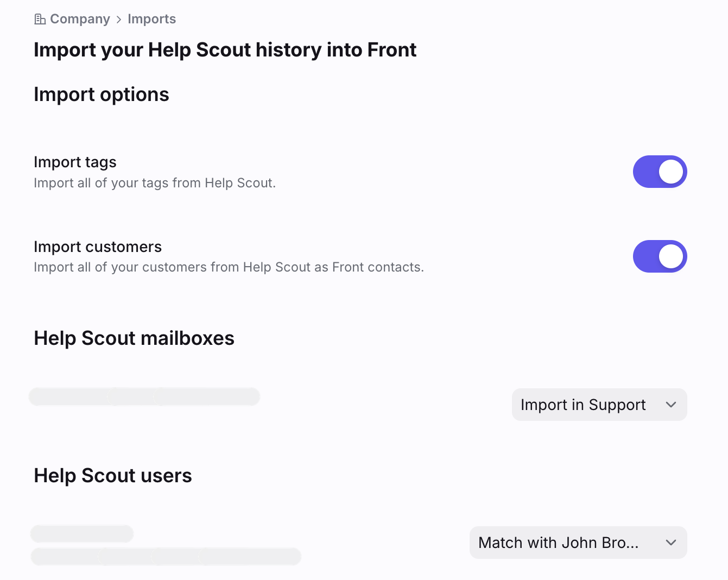Select the Help Scout users heading
The image size is (728, 580).
tap(113, 475)
